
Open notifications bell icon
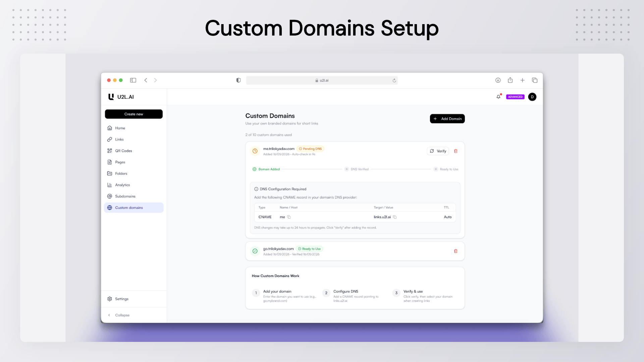[x=498, y=97]
